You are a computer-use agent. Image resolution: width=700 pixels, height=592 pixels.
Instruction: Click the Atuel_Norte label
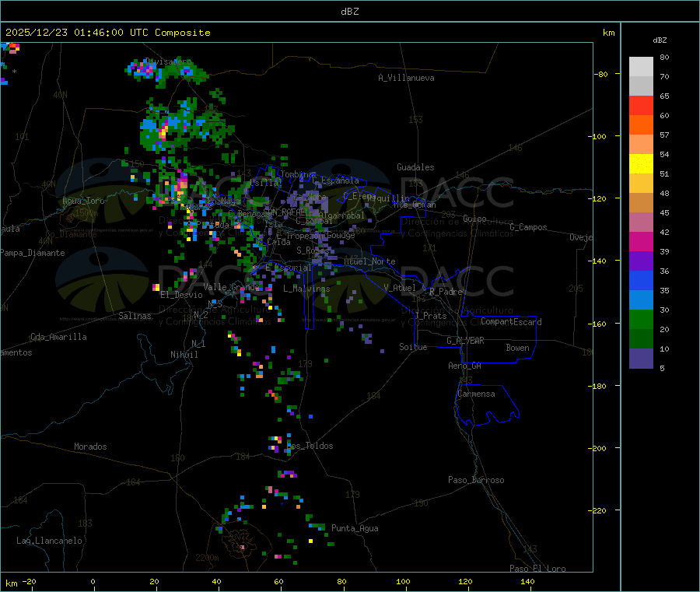369,261
